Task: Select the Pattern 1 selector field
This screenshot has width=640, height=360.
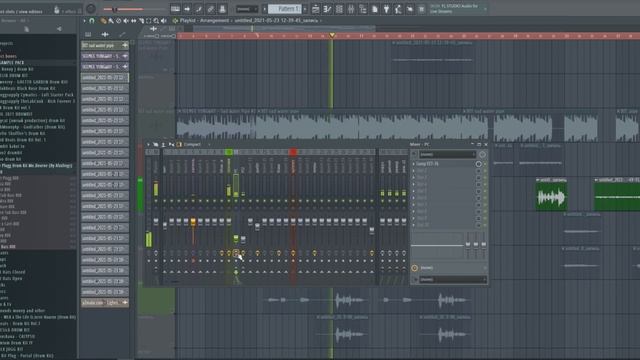Action: coord(284,9)
